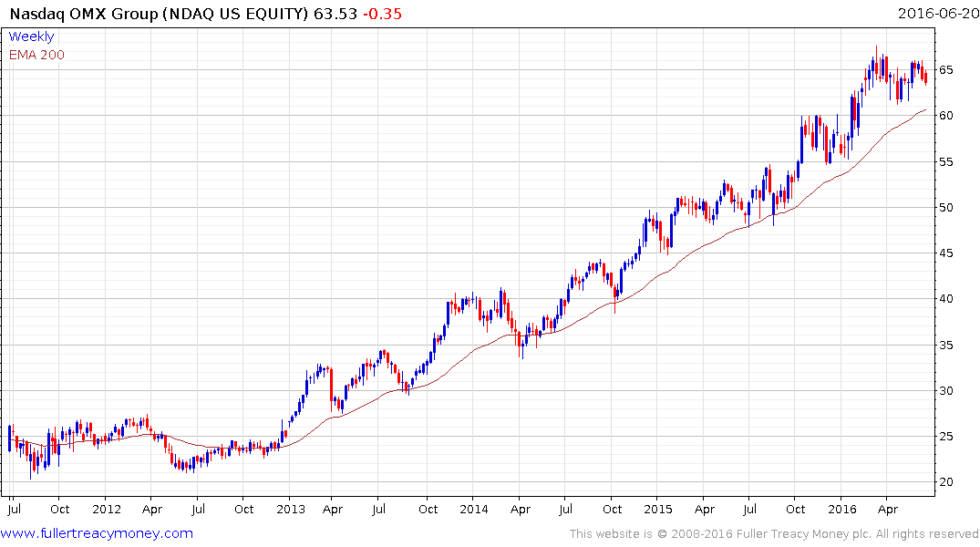
Task: Click the 65 price axis label
Action: click(945, 70)
